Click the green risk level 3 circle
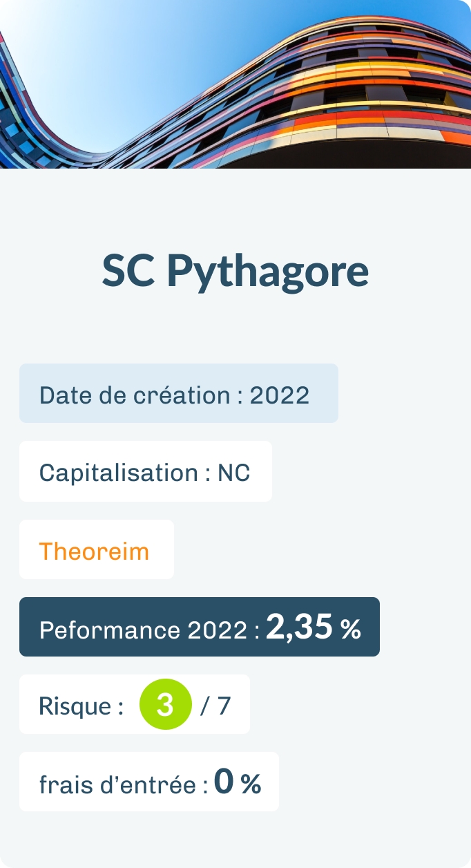Screen dimensions: 471x868 coord(166,704)
